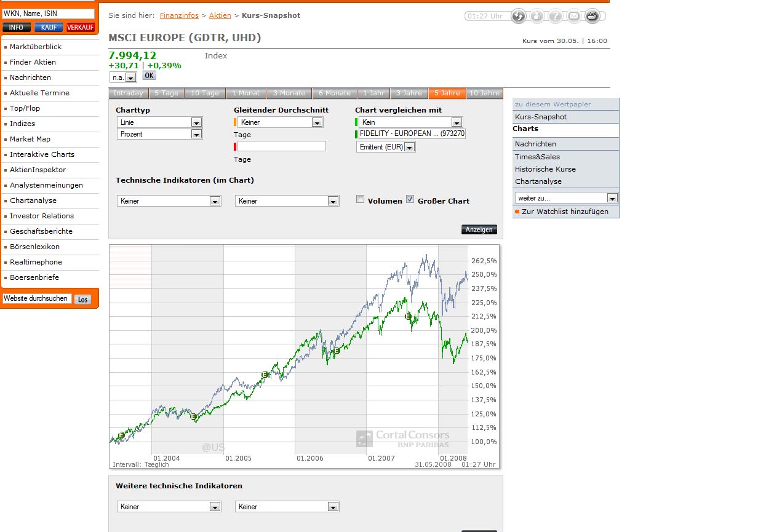Click the question mark help icon

tap(555, 16)
